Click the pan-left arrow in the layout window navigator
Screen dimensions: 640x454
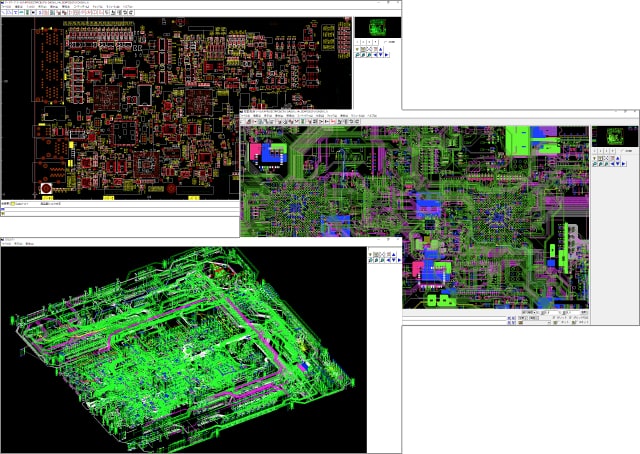tap(375, 54)
